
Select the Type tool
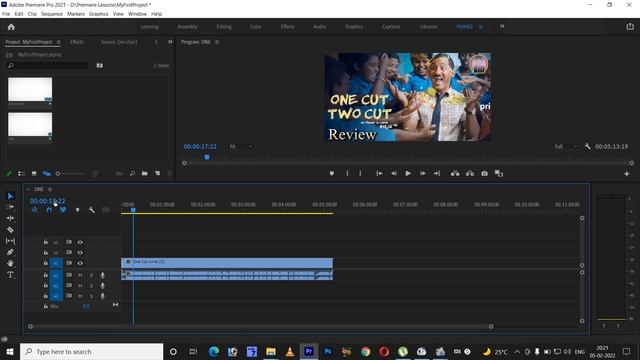click(10, 275)
